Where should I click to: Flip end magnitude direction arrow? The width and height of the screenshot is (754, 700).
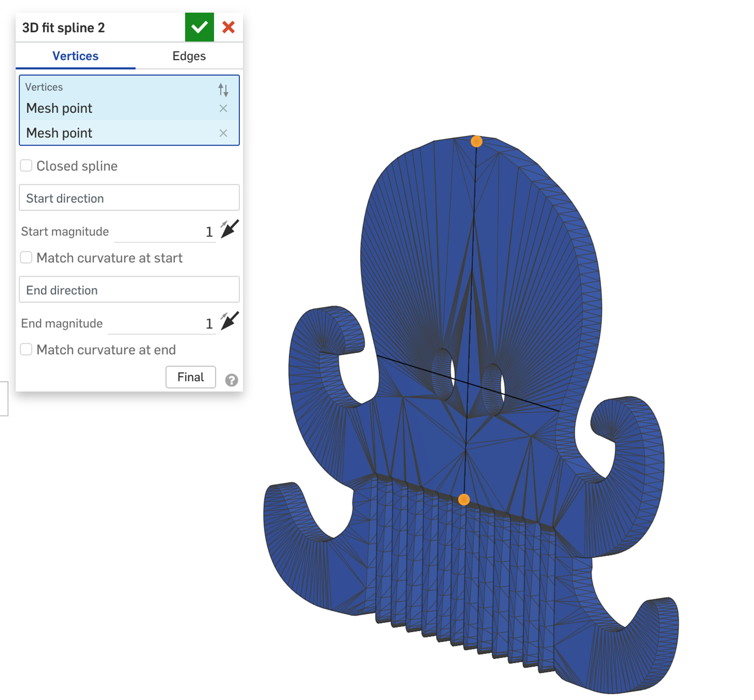(x=229, y=321)
